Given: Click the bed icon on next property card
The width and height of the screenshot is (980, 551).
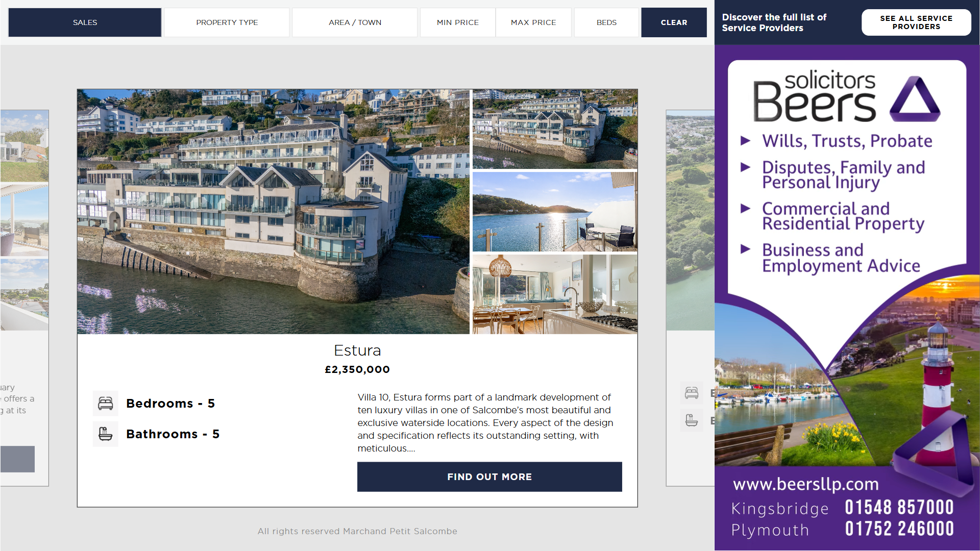Looking at the screenshot, I should coord(692,393).
